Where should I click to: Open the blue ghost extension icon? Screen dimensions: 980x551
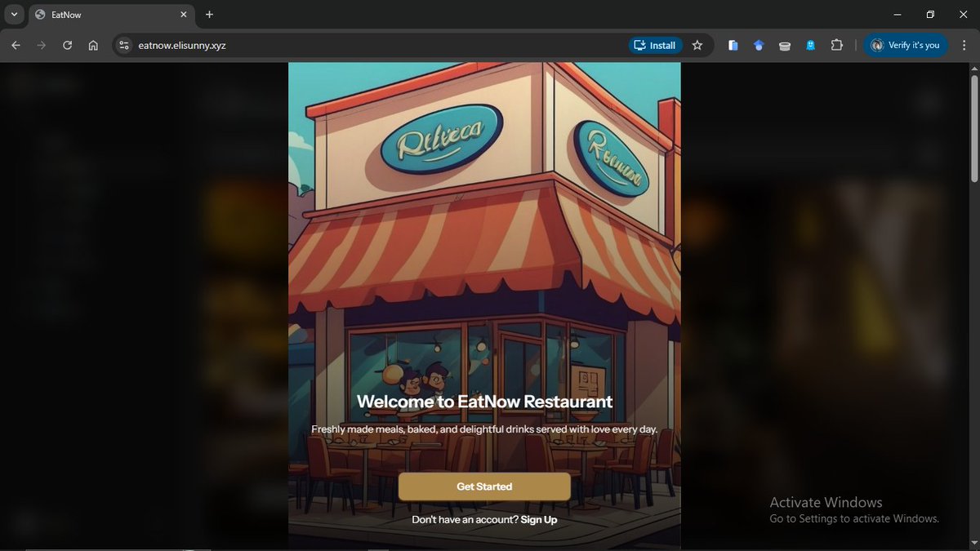pos(810,46)
